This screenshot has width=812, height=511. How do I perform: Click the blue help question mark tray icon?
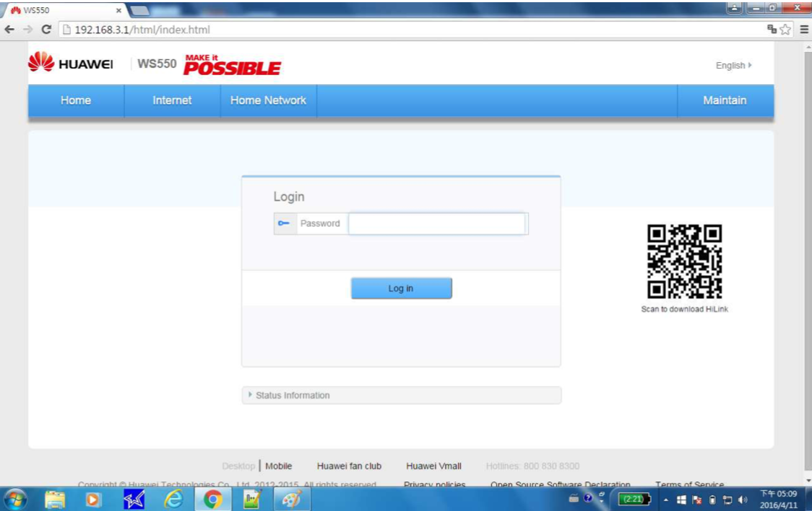(x=588, y=498)
